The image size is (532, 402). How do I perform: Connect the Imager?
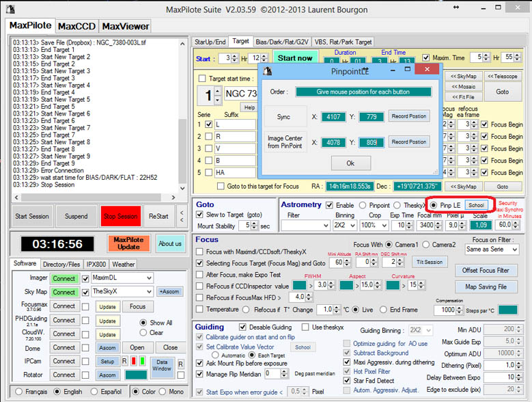64,278
